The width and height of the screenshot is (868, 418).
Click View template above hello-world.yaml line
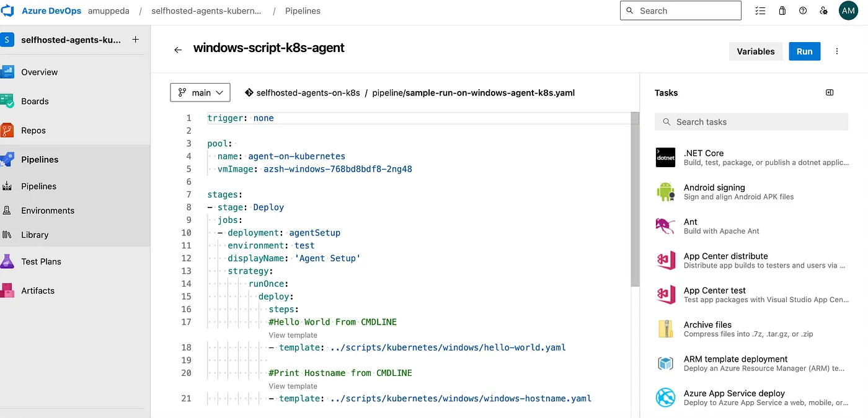click(293, 335)
